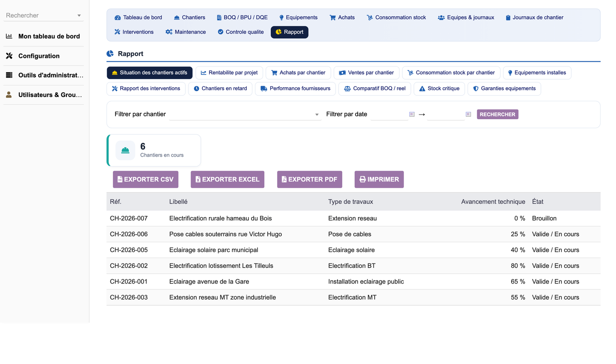Click État column header
The image size is (616, 364).
pos(538,202)
